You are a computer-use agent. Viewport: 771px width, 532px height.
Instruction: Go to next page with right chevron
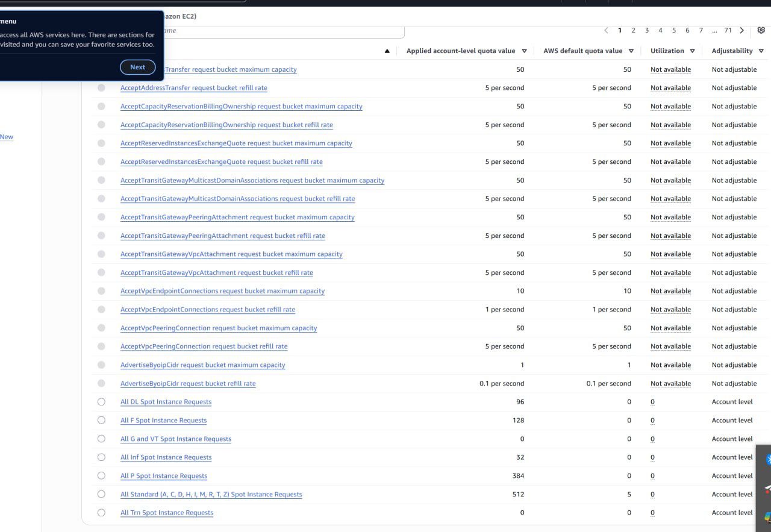click(741, 30)
